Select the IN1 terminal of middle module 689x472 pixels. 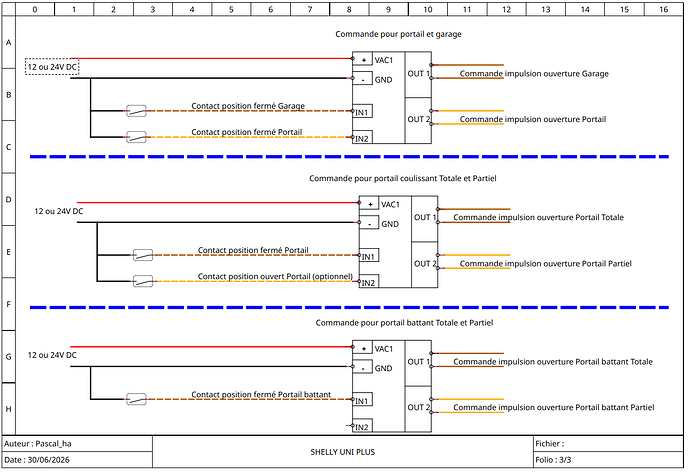(369, 256)
